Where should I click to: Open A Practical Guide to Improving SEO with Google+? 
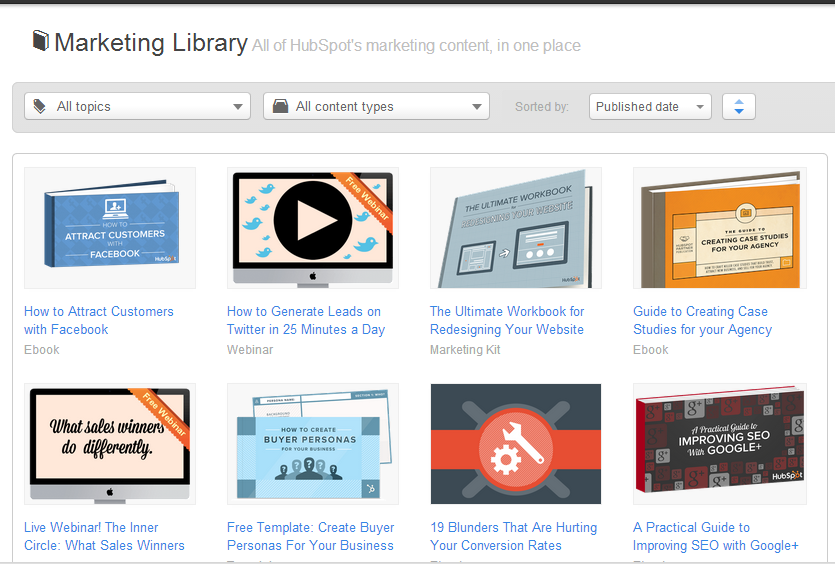tap(716, 536)
